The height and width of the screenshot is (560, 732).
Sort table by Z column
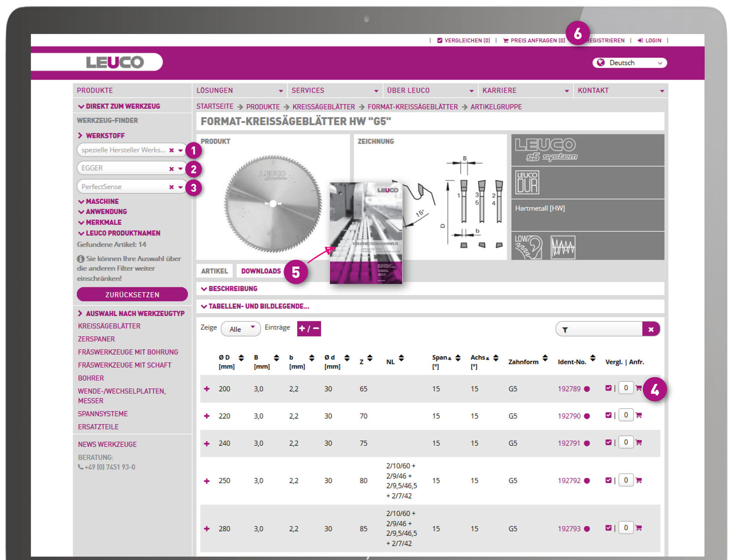point(370,358)
